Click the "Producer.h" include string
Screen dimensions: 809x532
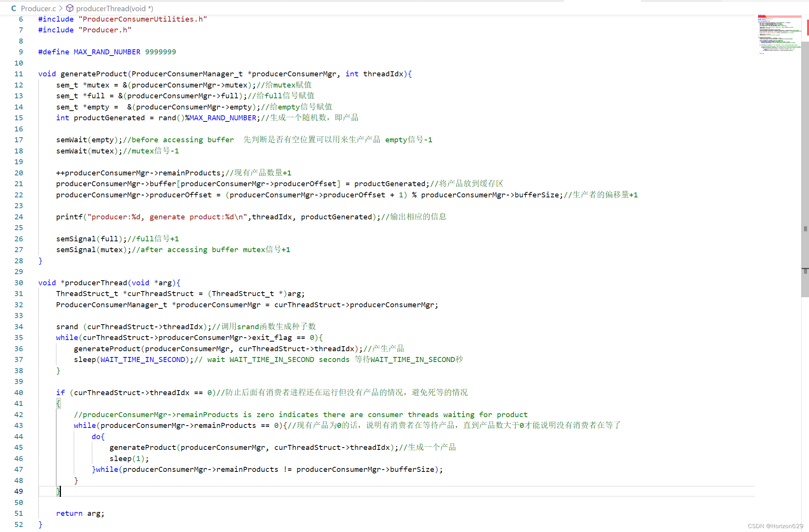pyautogui.click(x=105, y=30)
